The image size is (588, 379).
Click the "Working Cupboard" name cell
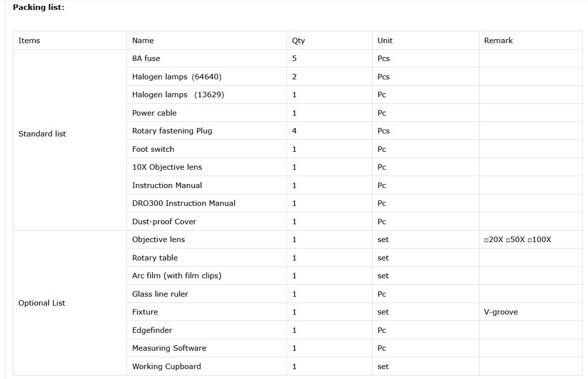(166, 367)
